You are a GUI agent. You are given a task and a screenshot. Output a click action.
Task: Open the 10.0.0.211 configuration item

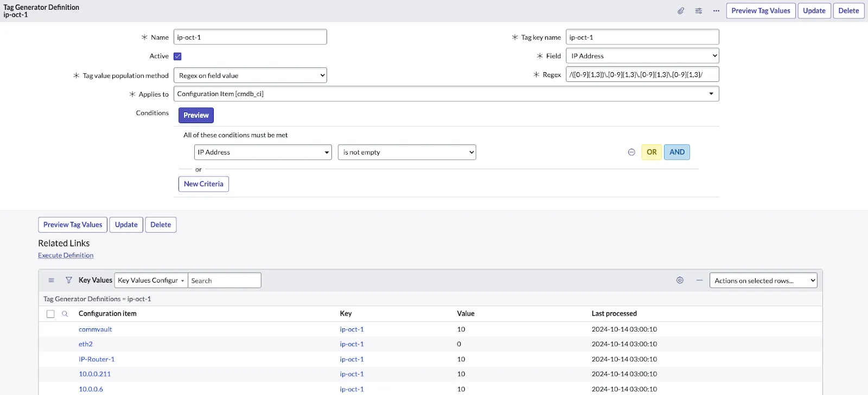click(95, 374)
